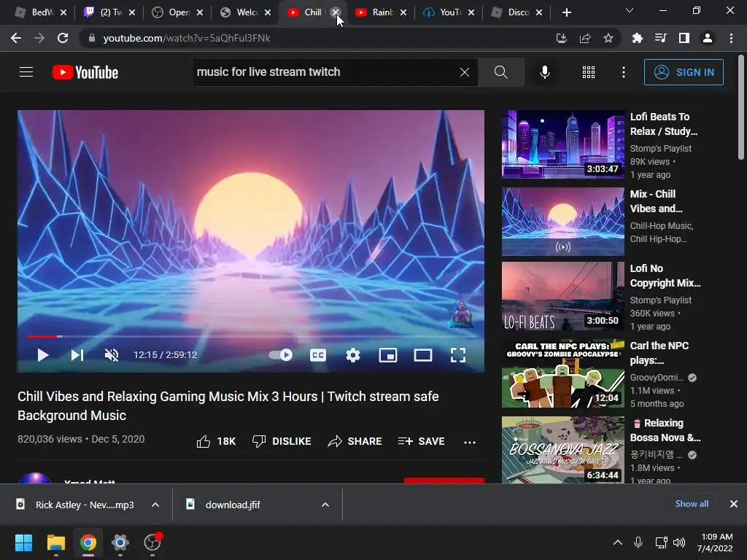Expand Rick Astley mp3 download options
The width and height of the screenshot is (747, 560).
click(x=155, y=505)
